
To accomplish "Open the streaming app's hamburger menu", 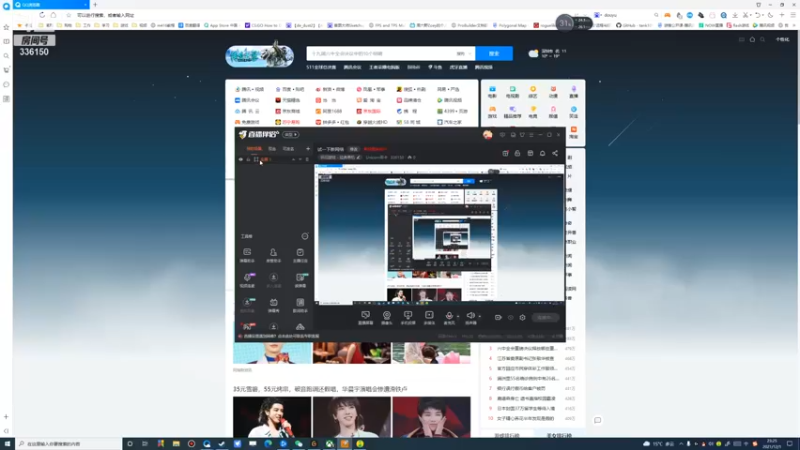I will pos(531,135).
